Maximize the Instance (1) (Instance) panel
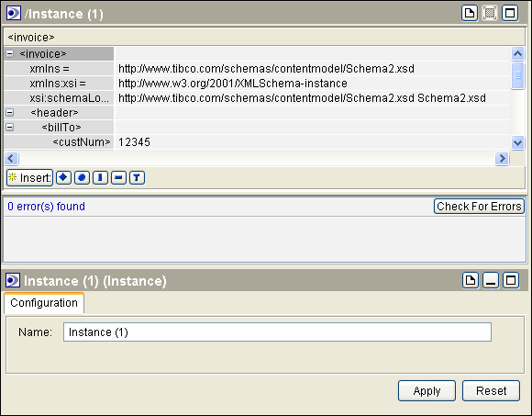The image size is (532, 416). click(x=511, y=280)
